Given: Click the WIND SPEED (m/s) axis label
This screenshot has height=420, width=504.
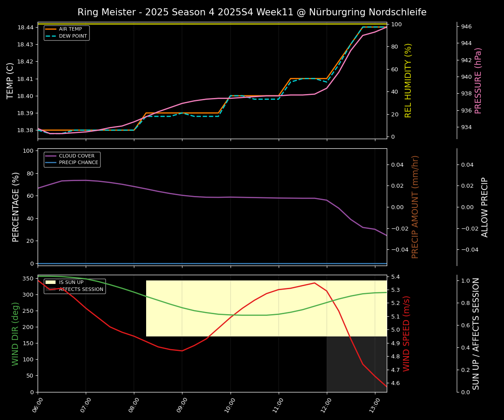Looking at the screenshot, I should tap(406, 333).
